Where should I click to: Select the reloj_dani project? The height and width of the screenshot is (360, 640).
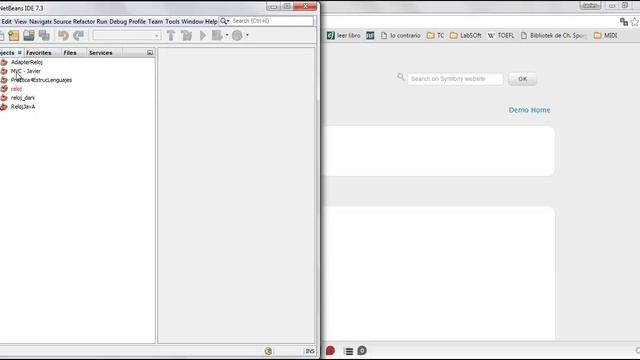(x=23, y=98)
